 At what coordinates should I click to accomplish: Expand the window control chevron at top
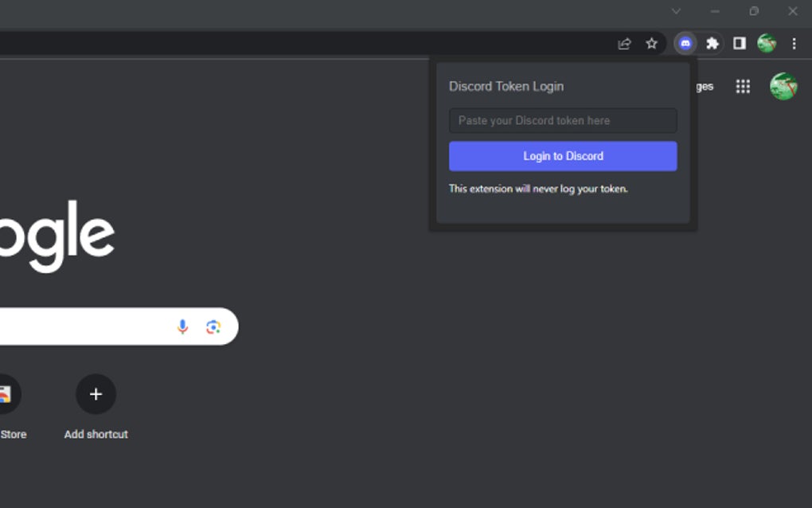(x=675, y=11)
